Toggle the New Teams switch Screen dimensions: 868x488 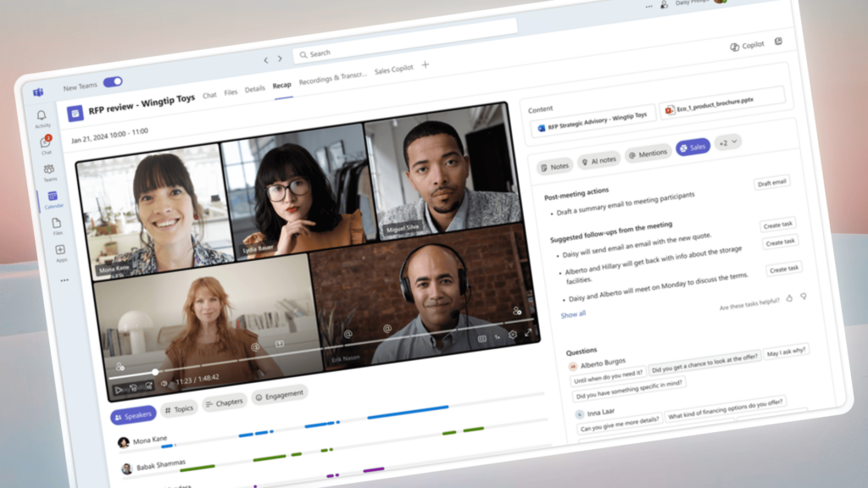click(113, 82)
